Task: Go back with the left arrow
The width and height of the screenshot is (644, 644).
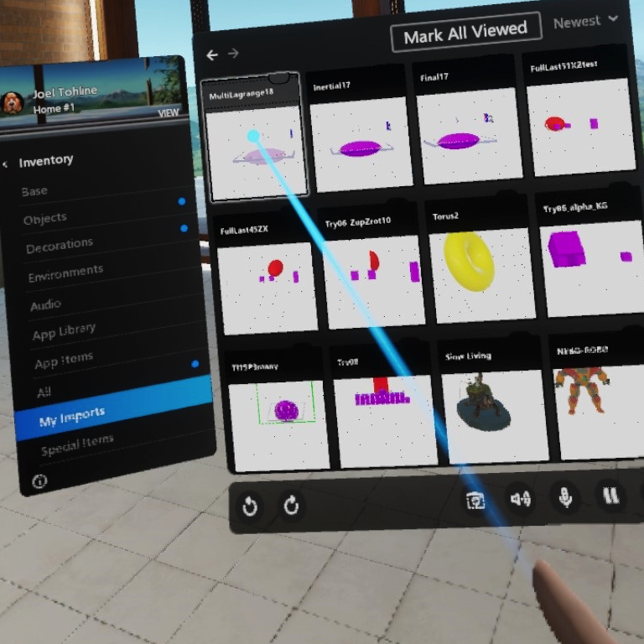Action: point(212,55)
